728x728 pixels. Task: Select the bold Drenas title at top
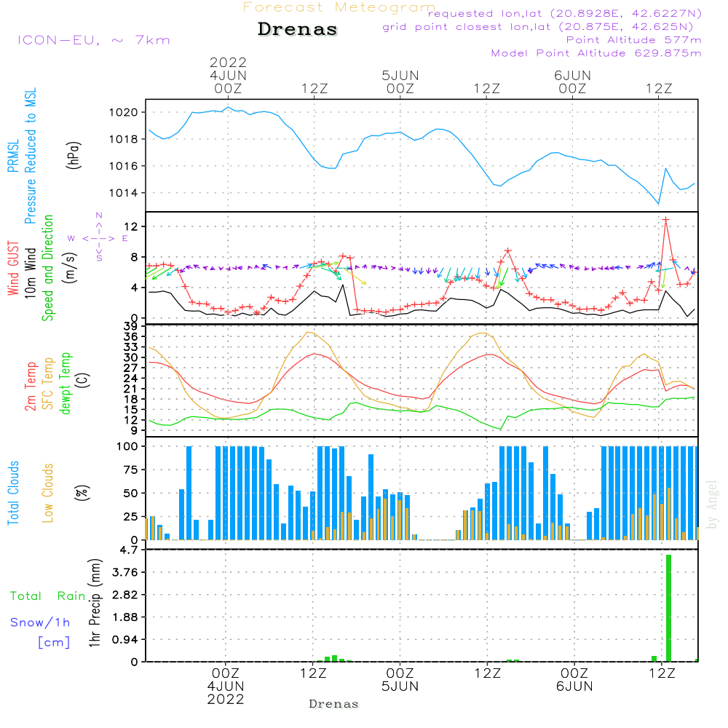[298, 30]
